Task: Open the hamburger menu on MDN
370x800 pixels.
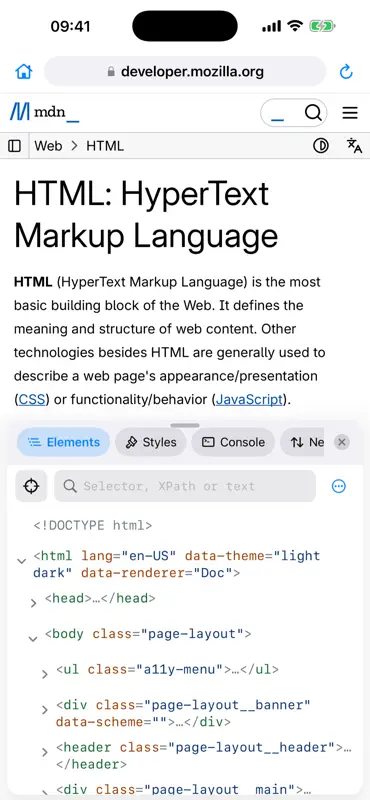Action: (x=350, y=113)
